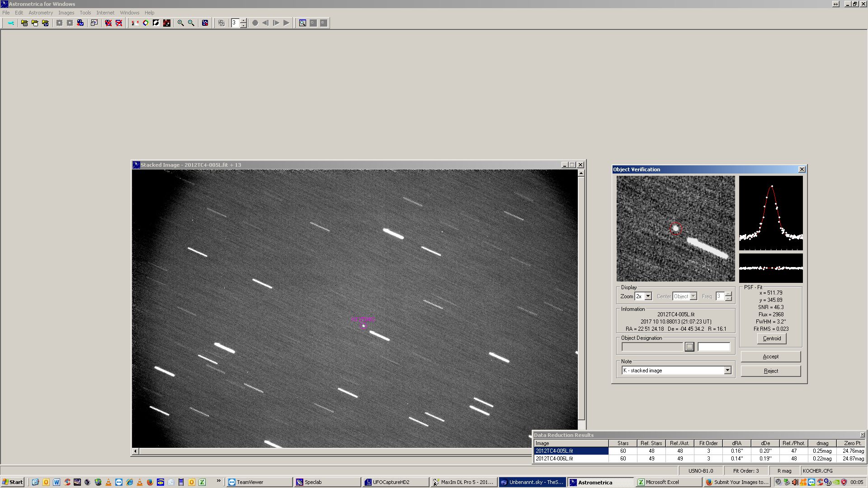
Task: Click the red-crossed close all images icon
Action: (119, 23)
